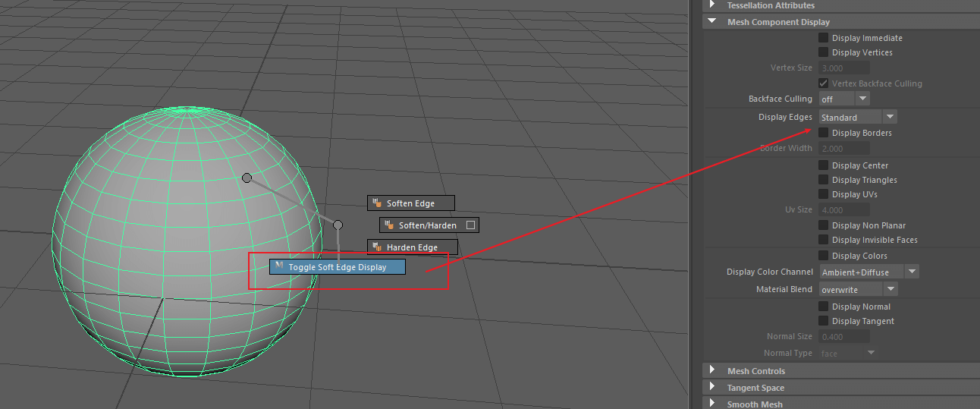Click the Soften Edge item icon
980x409 pixels.
377,203
